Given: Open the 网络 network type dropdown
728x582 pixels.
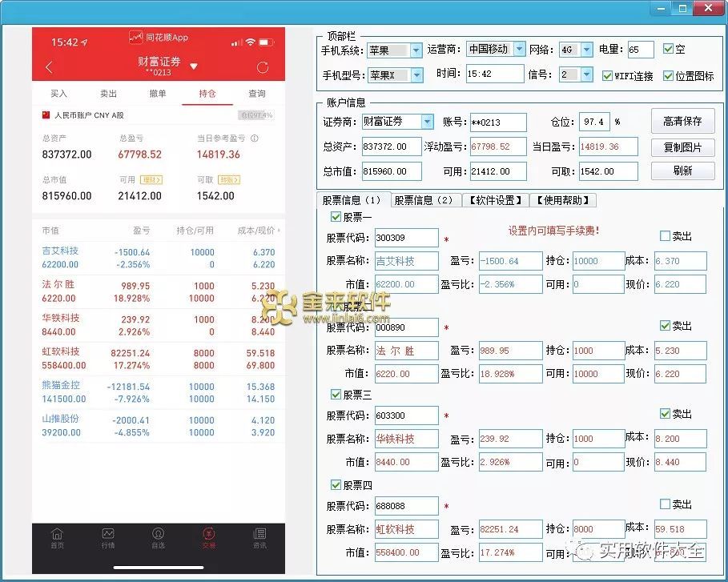Looking at the screenshot, I should [x=587, y=49].
